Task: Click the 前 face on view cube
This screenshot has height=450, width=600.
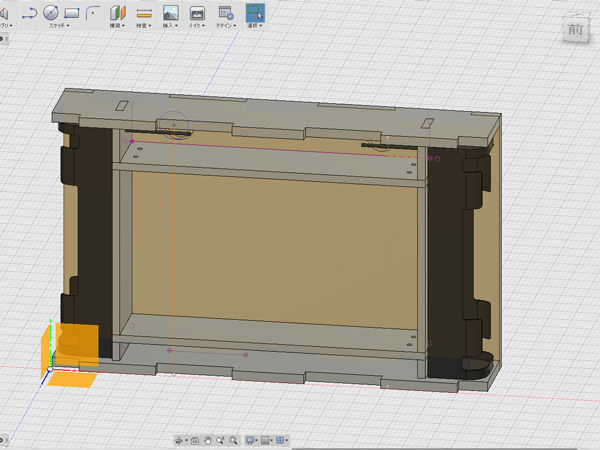Action: [575, 30]
